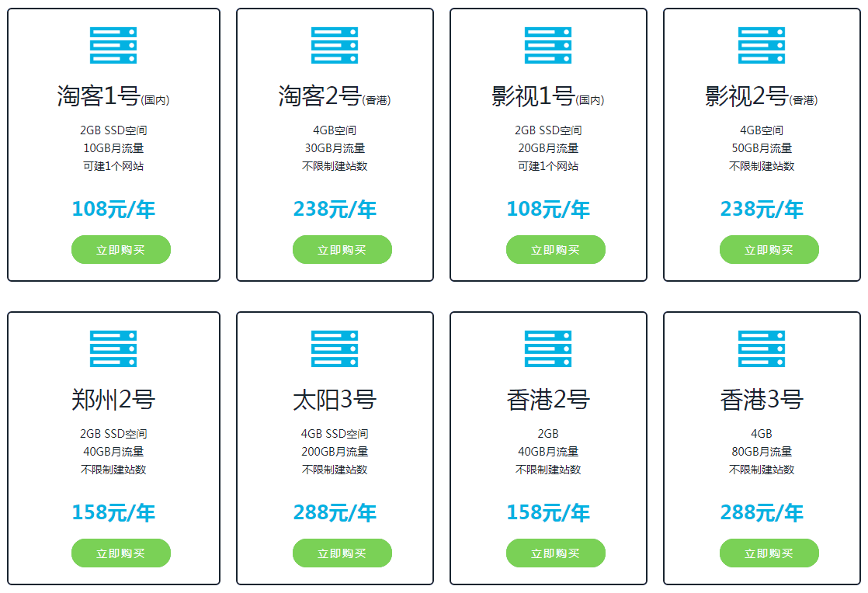Image resolution: width=868 pixels, height=593 pixels.
Task: Click the server icon on the 影视1号 card
Action: (x=548, y=45)
